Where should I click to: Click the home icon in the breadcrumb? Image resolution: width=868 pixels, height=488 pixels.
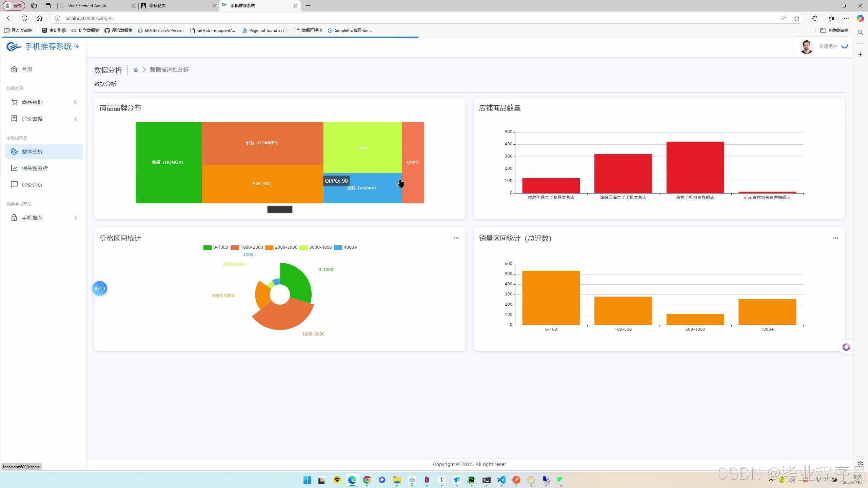point(136,70)
